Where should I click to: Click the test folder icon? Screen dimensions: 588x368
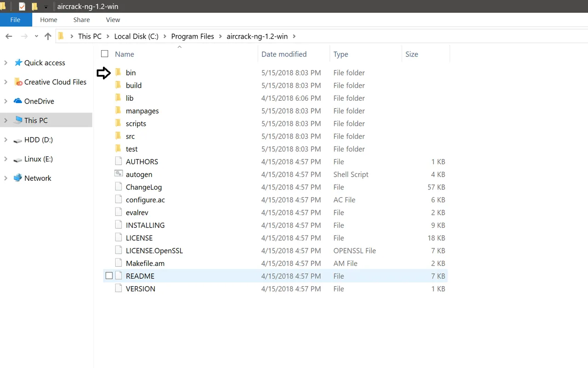pyautogui.click(x=118, y=149)
